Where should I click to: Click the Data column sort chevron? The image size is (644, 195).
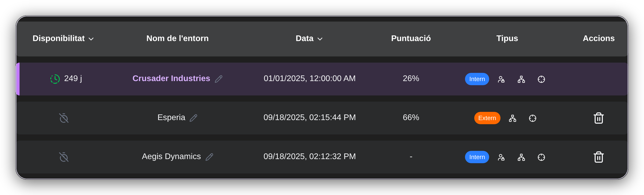coord(320,39)
